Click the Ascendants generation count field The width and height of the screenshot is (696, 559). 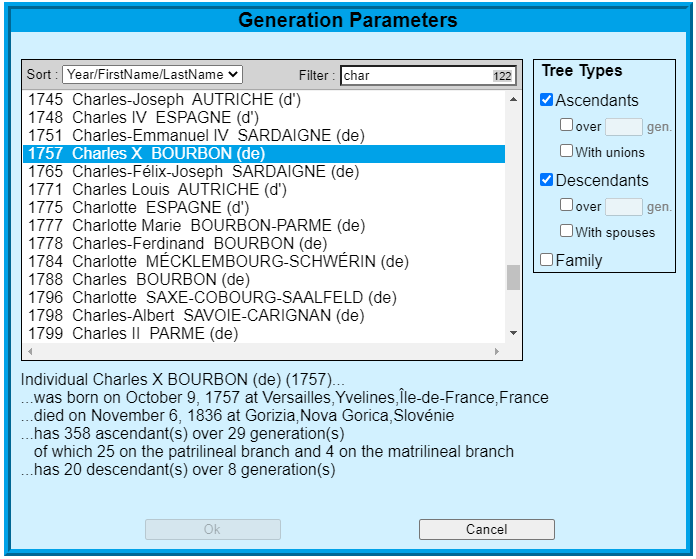pyautogui.click(x=624, y=127)
